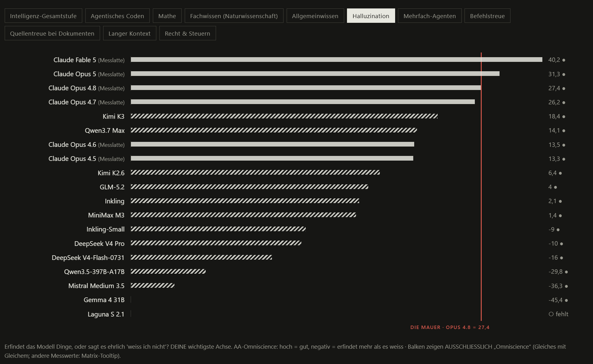Click the Qwen3.5-397B-A17B striped bar
Viewport: 593px width, 364px height.
click(168, 272)
